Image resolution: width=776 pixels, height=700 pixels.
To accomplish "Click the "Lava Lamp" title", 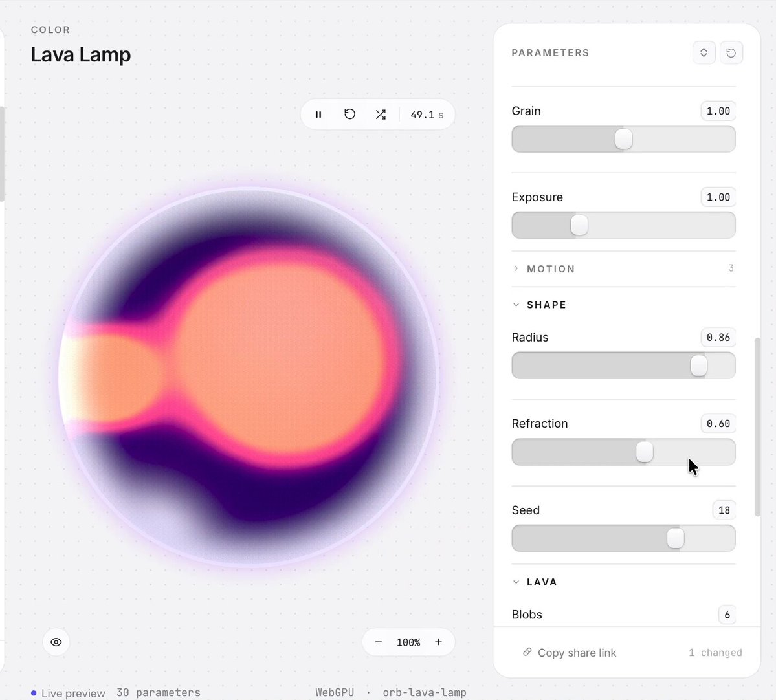I will 81,54.
